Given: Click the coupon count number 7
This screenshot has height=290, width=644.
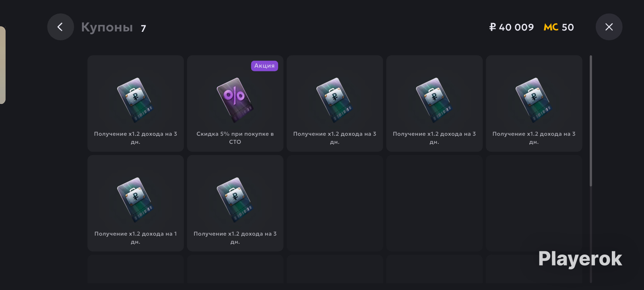Looking at the screenshot, I should [143, 28].
